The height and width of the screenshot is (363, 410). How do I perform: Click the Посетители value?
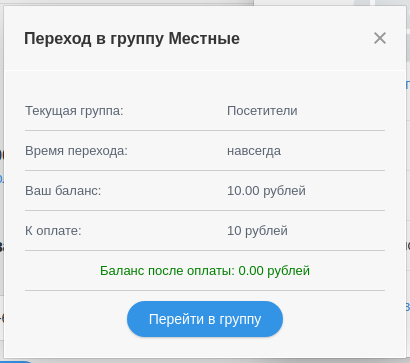(262, 111)
